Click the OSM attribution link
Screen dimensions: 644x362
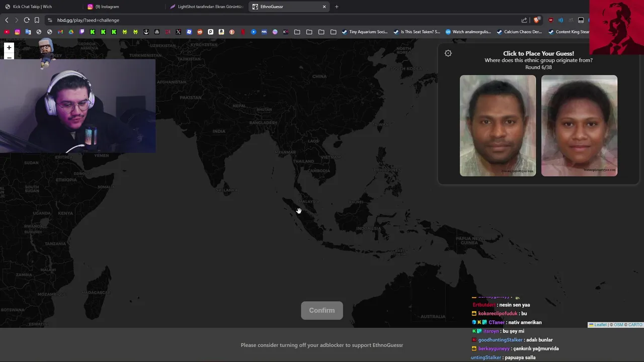[x=618, y=325]
